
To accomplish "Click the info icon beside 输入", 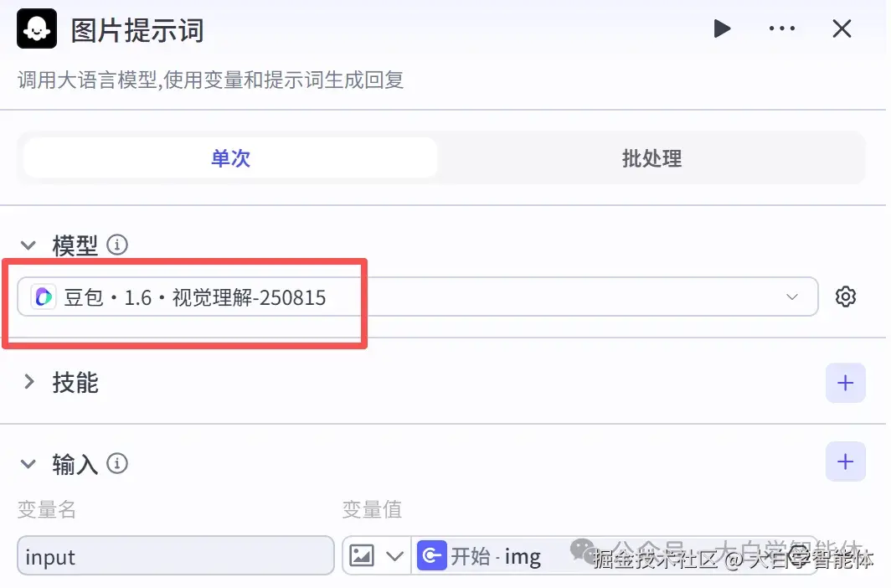I will pyautogui.click(x=117, y=463).
